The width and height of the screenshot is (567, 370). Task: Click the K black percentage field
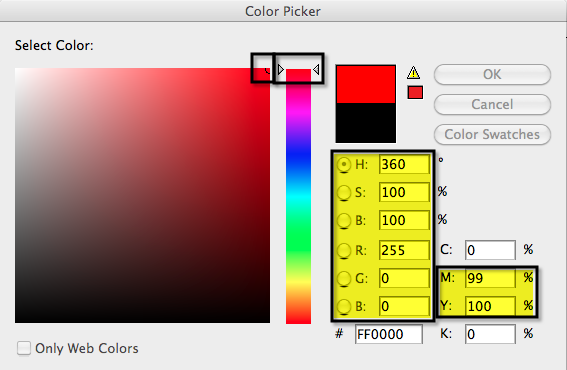tap(490, 334)
